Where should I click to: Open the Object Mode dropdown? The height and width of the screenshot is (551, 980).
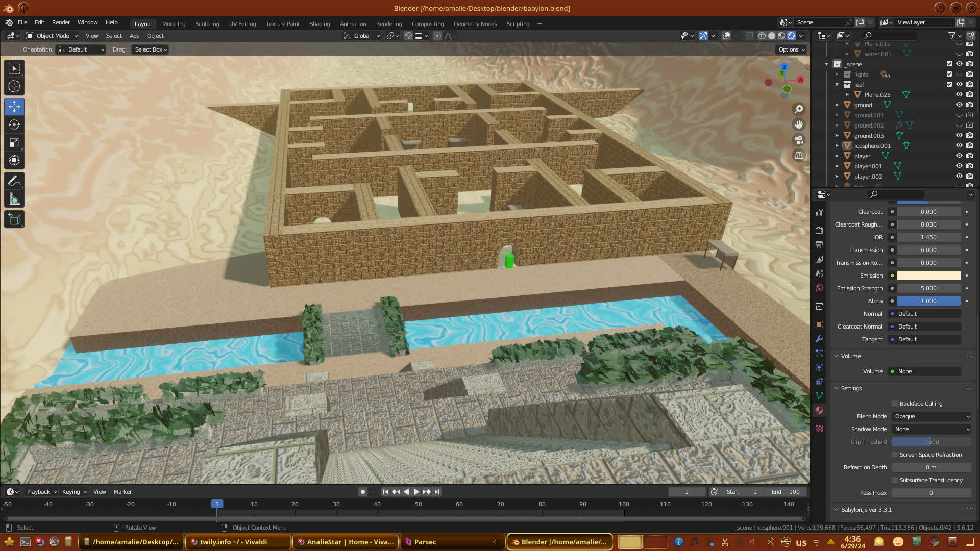[x=52, y=36]
